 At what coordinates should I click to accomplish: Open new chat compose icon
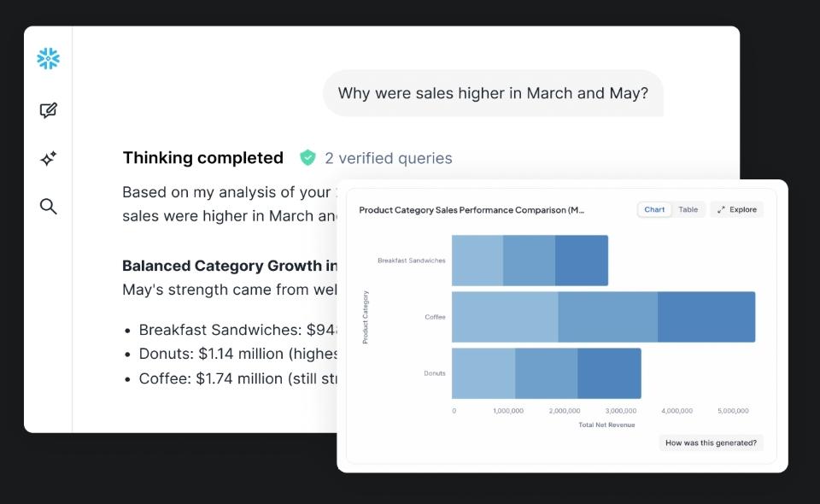click(49, 110)
